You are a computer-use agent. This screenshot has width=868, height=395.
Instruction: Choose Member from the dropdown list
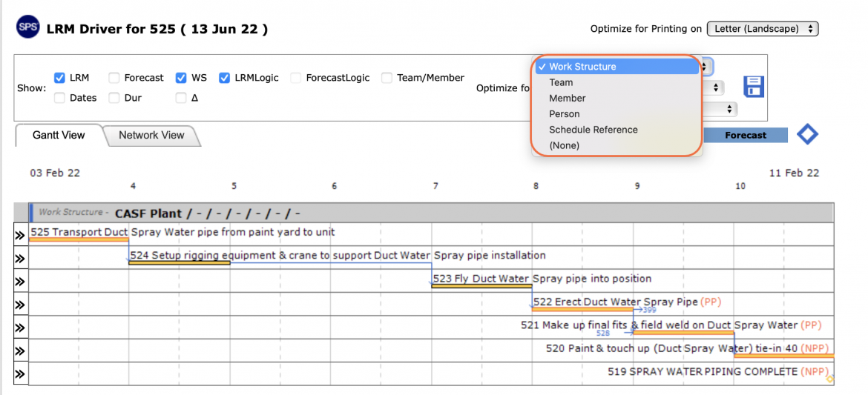coord(617,98)
